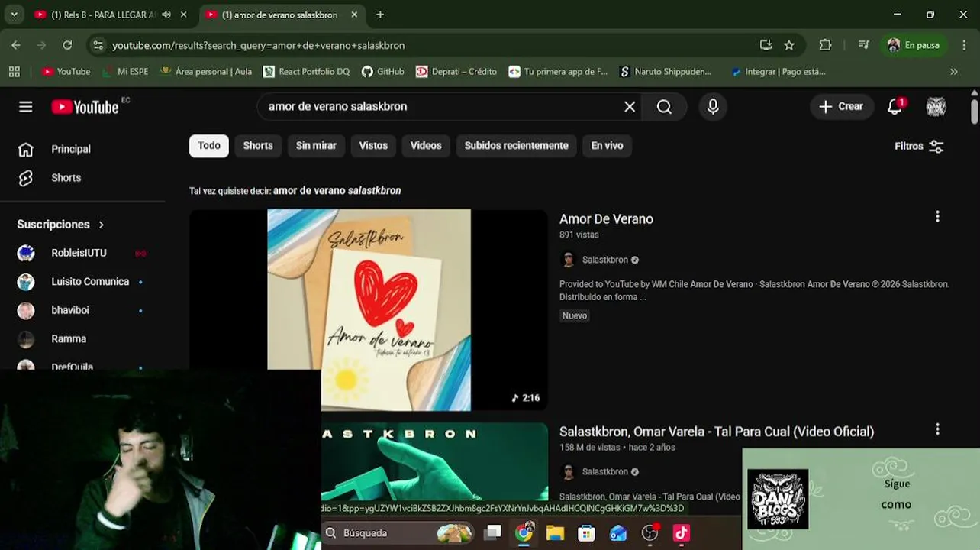The width and height of the screenshot is (980, 550).
Task: Open the notifications bell
Action: (x=895, y=107)
